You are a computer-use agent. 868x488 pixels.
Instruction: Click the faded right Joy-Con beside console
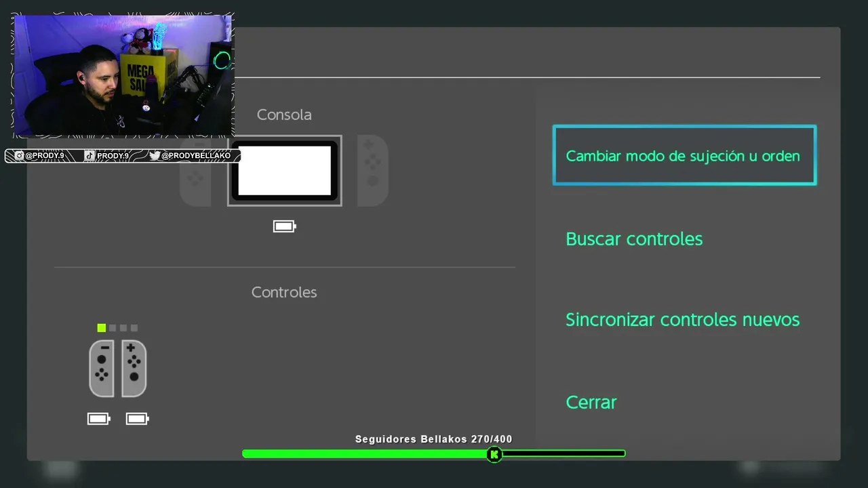click(x=372, y=170)
